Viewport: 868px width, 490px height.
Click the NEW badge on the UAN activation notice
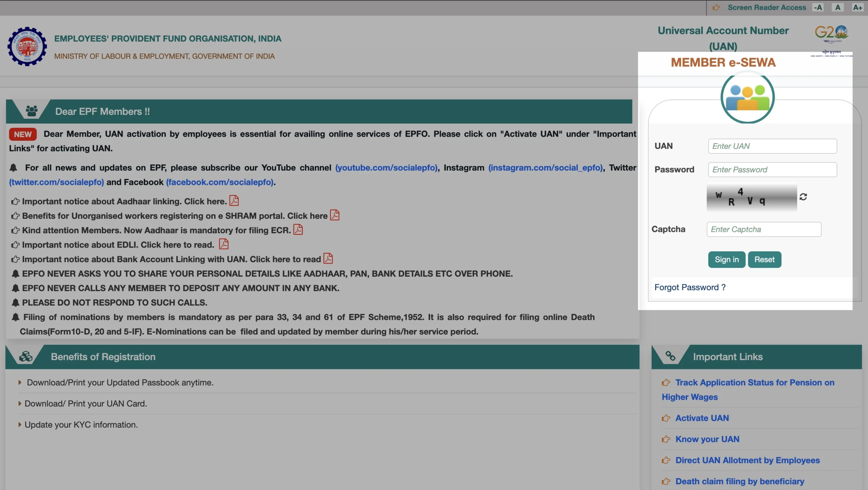[23, 134]
